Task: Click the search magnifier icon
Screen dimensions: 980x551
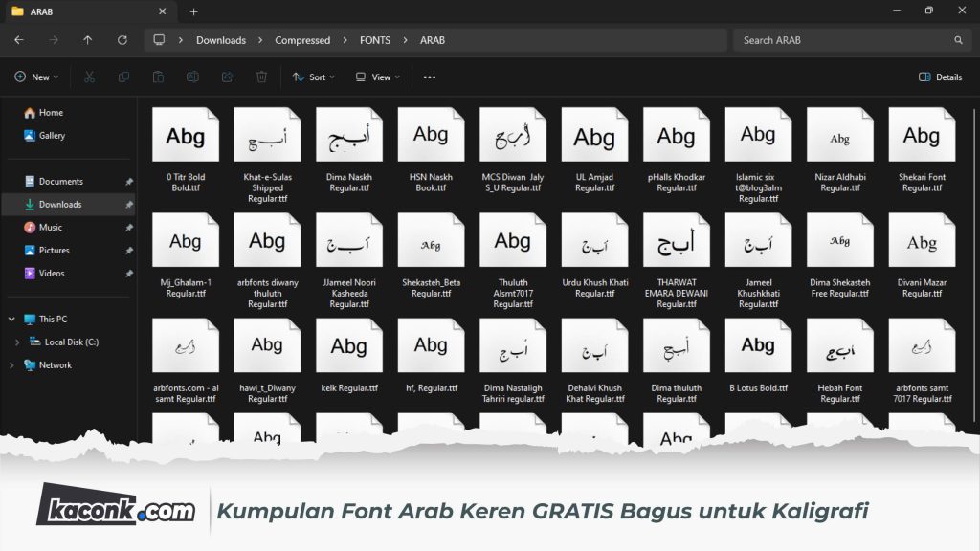Action: coord(958,40)
